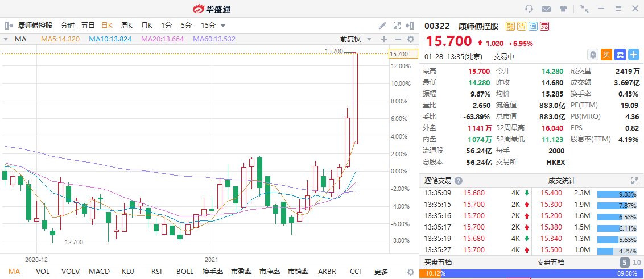644x279 pixels.
Task: Click the 通 connect badge
Action: [x=533, y=26]
